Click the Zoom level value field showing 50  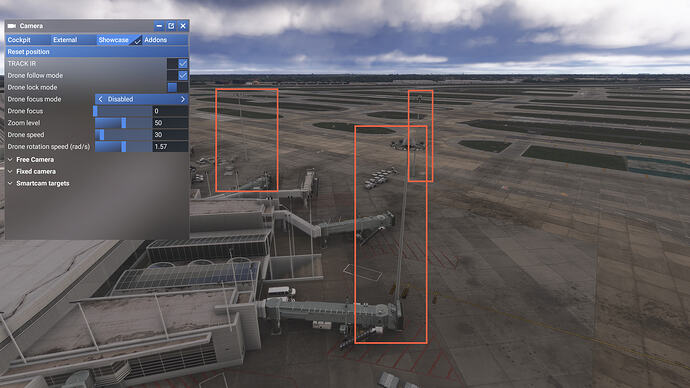pyautogui.click(x=170, y=123)
